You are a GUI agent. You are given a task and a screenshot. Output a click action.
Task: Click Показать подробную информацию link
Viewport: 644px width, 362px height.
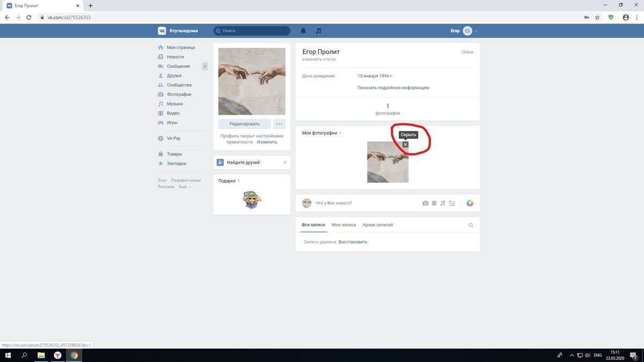(x=393, y=87)
